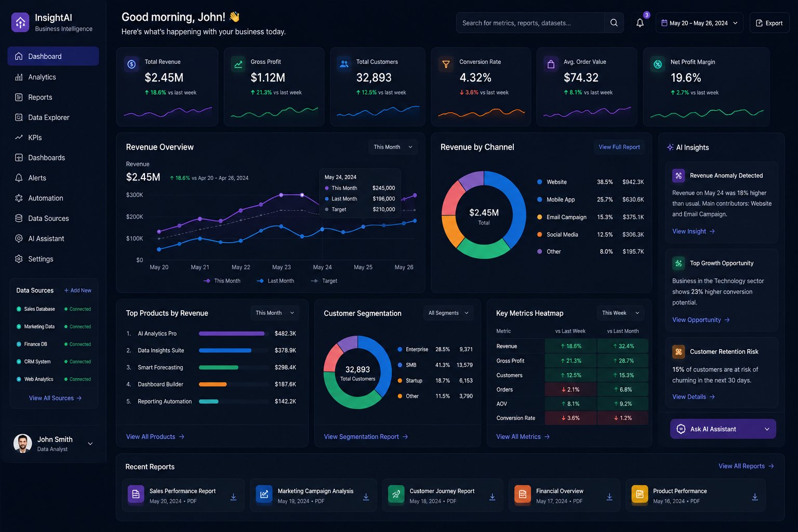798x532 pixels.
Task: Click the Export button
Action: coord(769,23)
